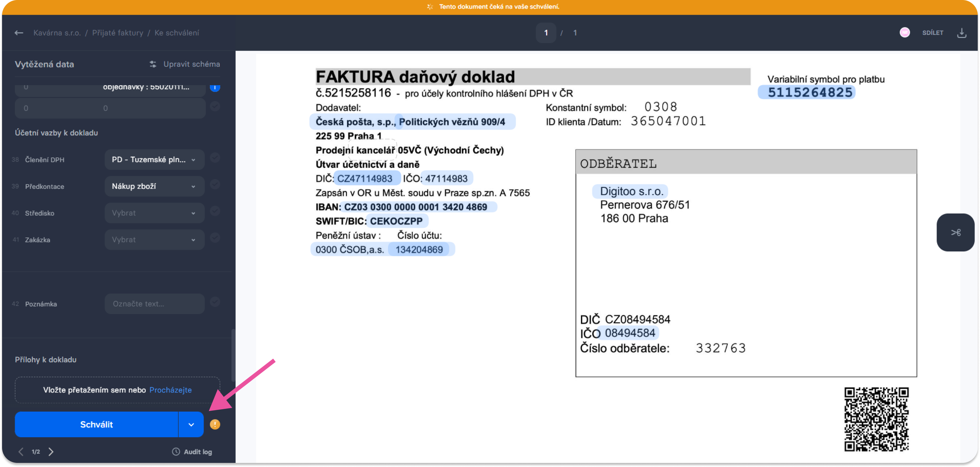Screen dimensions: 980x467
Task: Open the Předkontace dropdown with Nákup zboží
Action: tap(154, 186)
